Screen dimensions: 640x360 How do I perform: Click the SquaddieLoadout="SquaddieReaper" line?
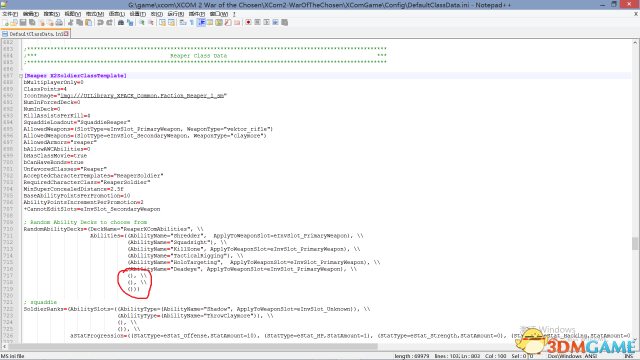tap(77, 122)
